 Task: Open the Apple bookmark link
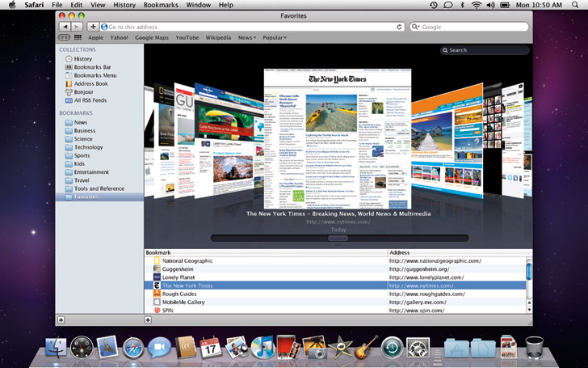point(95,37)
